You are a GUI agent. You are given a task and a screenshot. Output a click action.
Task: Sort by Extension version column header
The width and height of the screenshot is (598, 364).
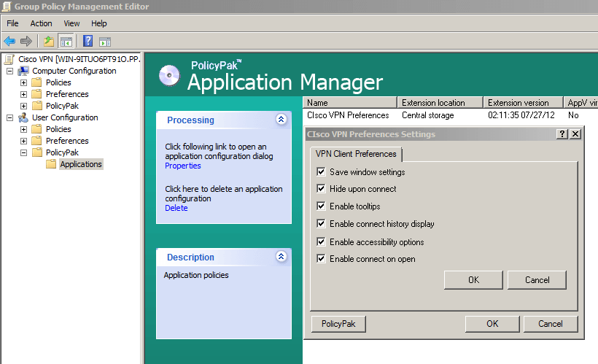524,103
